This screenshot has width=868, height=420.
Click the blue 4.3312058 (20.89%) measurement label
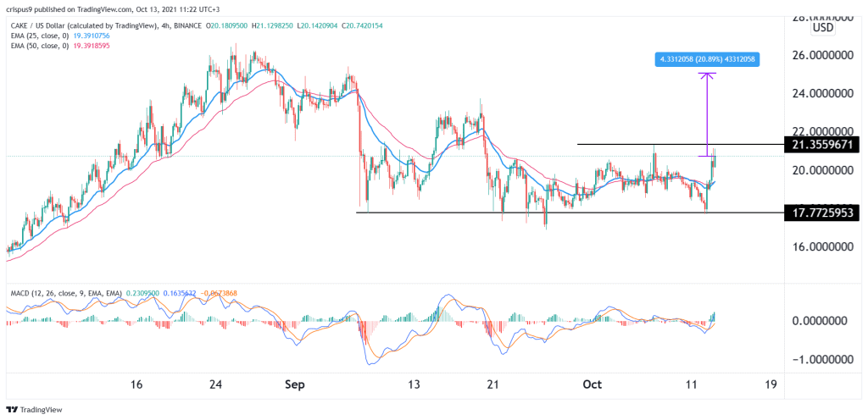click(x=707, y=59)
